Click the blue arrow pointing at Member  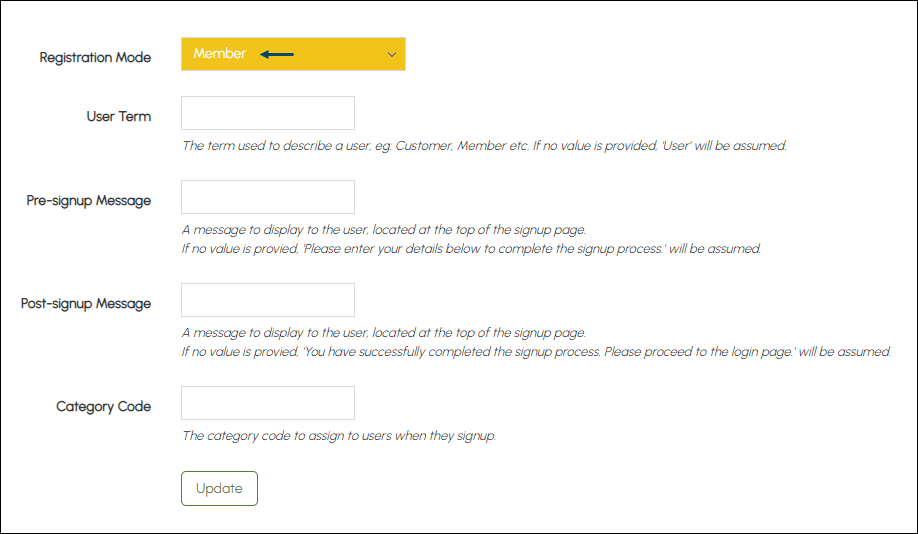pyautogui.click(x=277, y=54)
